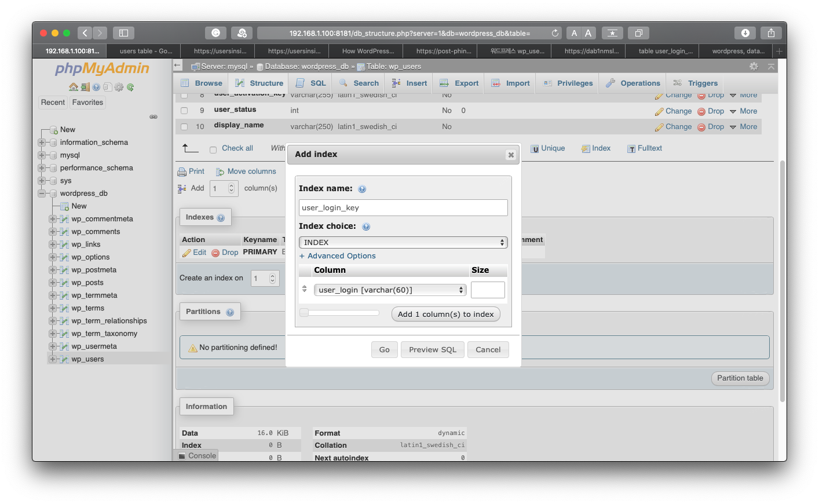
Task: Expand the mysql database node
Action: (42, 155)
